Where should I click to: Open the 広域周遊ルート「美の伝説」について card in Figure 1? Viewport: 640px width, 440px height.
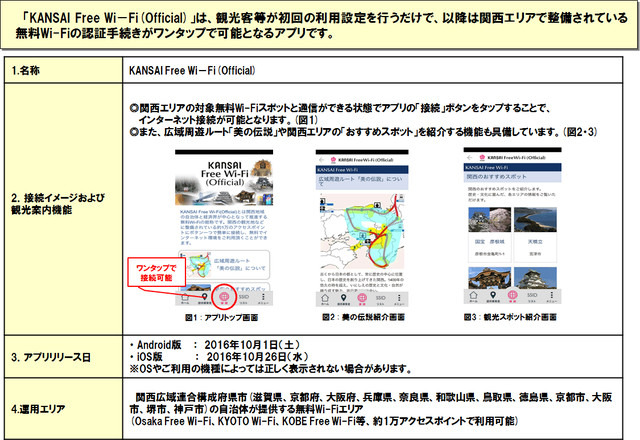[x=224, y=265]
